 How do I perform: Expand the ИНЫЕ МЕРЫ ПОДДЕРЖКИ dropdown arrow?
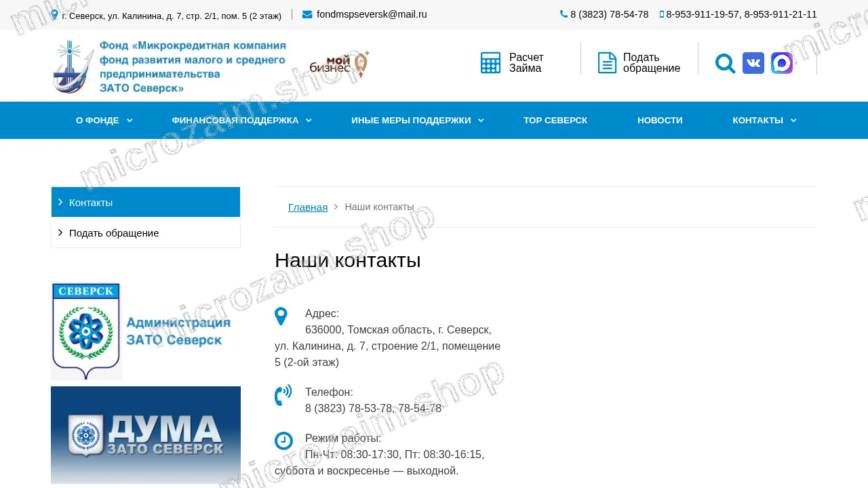click(x=481, y=121)
